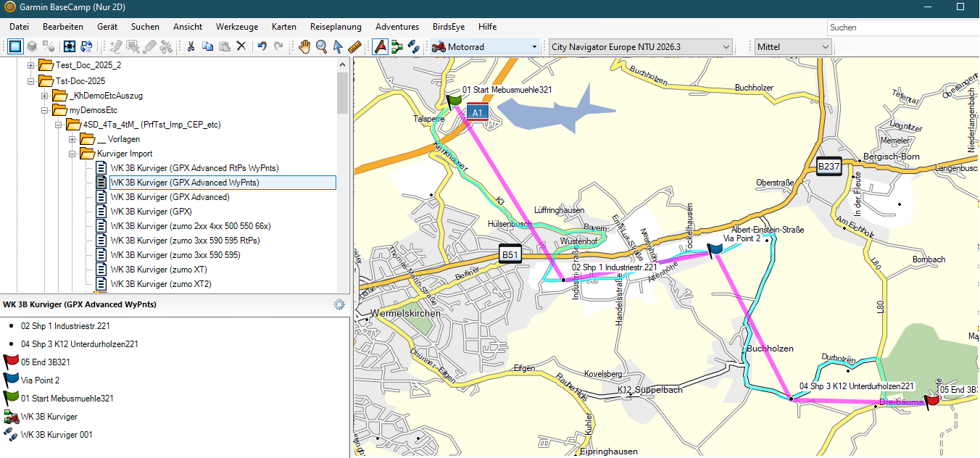The height and width of the screenshot is (458, 980).
Task: Select the arrow Select tool
Action: tap(338, 46)
